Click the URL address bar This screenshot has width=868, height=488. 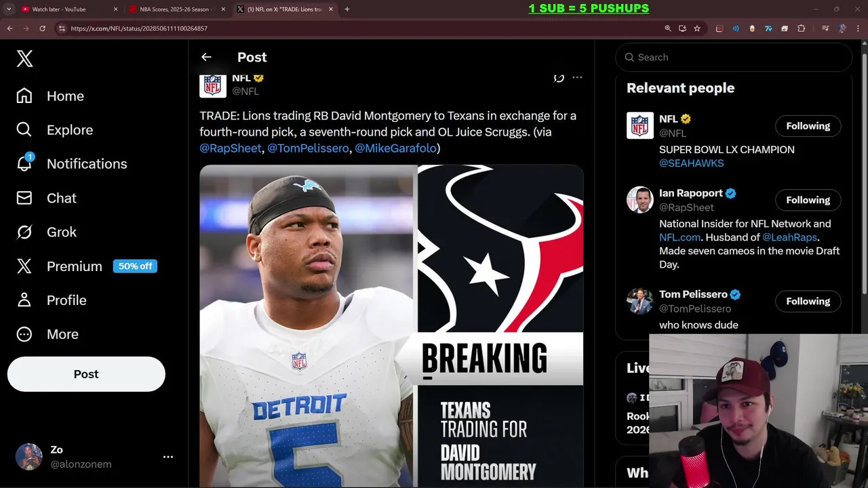pyautogui.click(x=359, y=28)
